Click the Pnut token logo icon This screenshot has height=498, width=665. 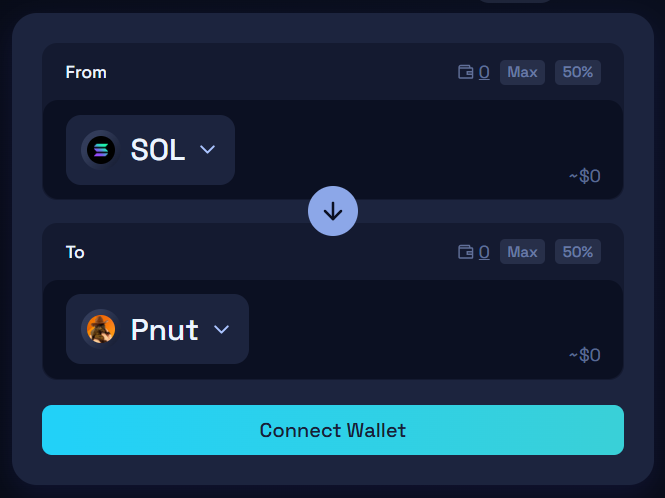(x=101, y=329)
